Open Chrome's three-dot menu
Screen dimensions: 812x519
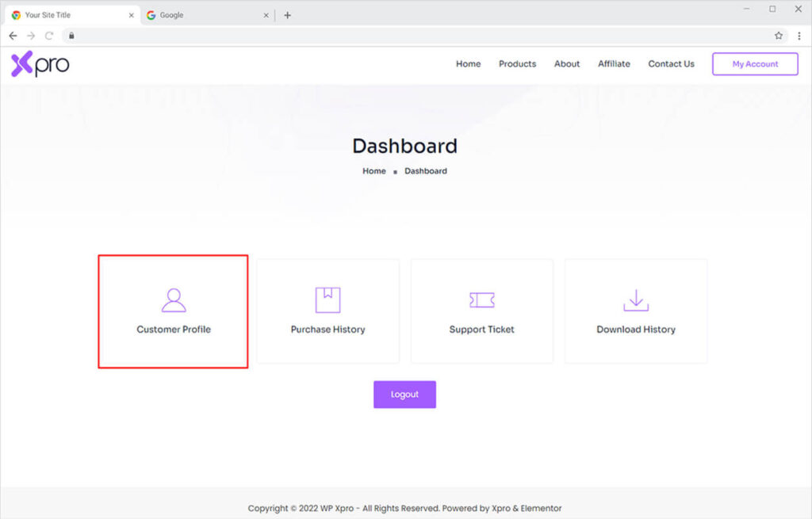(x=799, y=36)
